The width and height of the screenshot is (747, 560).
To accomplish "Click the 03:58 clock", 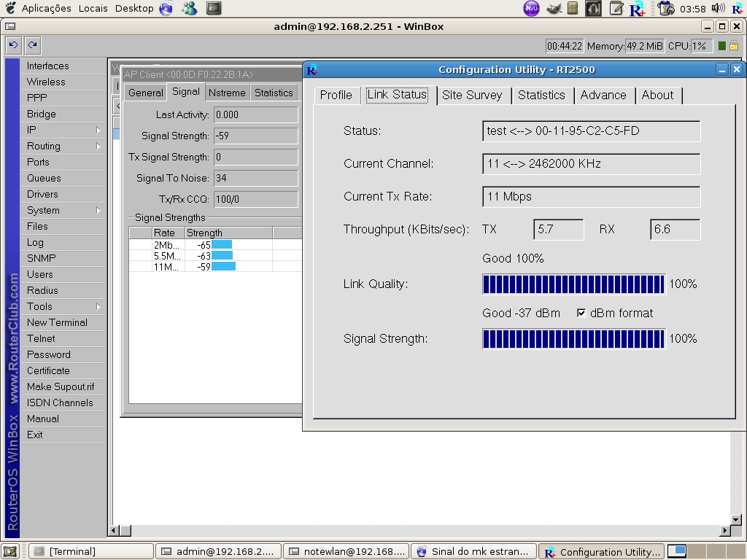I will 693,9.
